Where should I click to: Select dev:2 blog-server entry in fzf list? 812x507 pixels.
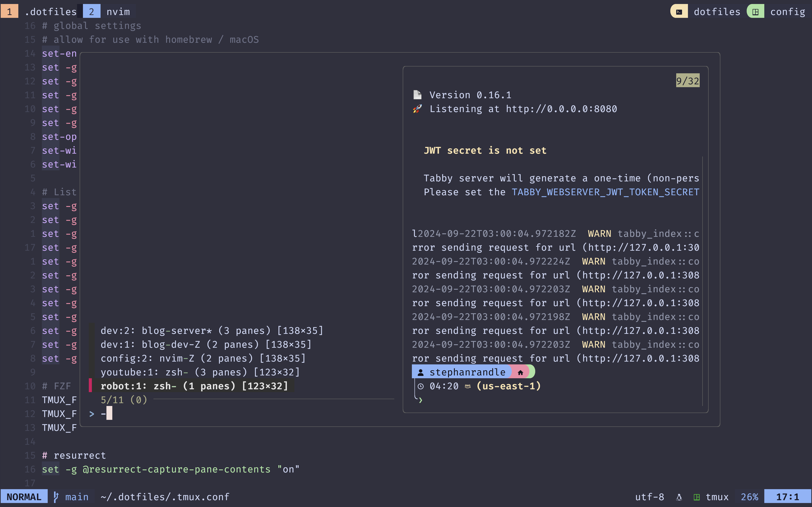(212, 331)
